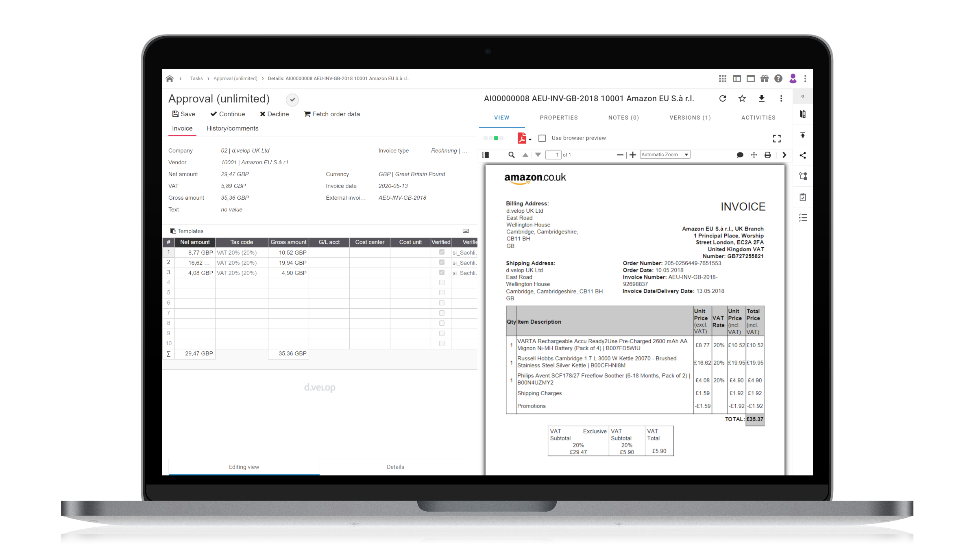This screenshot has width=974, height=560.
Task: Toggle the Verified checkbox in row 1
Action: pos(441,252)
